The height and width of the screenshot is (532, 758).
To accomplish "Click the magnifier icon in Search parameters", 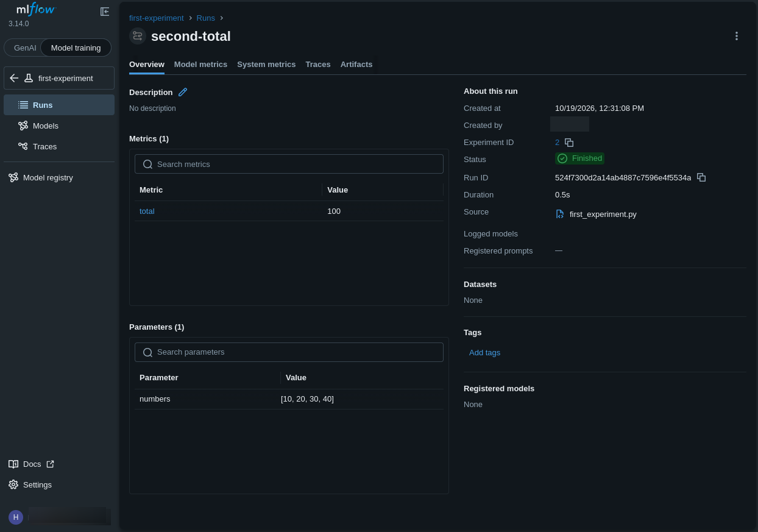I will (147, 352).
